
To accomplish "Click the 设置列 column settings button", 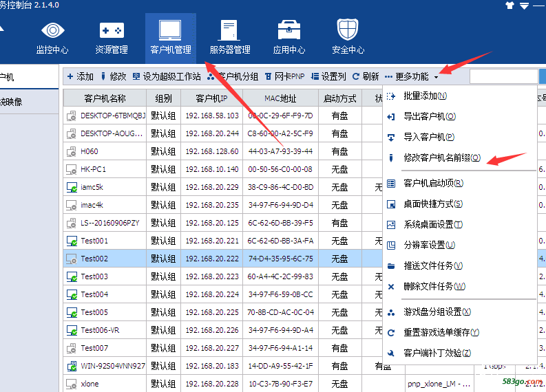I will coord(328,76).
